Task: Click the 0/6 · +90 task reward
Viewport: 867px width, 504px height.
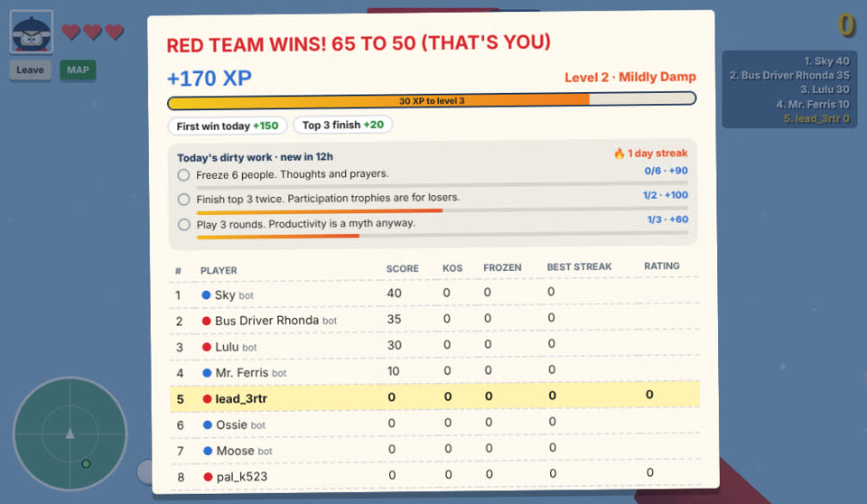Action: click(666, 171)
